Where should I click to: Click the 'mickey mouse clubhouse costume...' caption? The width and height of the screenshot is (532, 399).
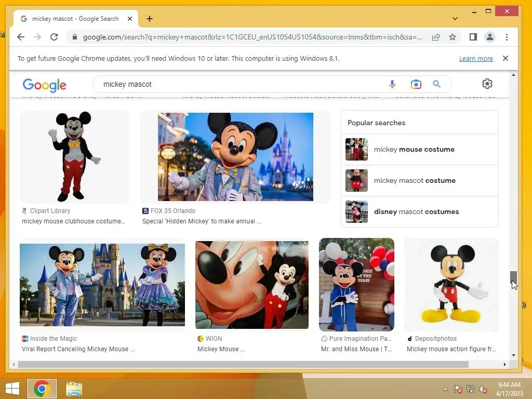pos(73,221)
